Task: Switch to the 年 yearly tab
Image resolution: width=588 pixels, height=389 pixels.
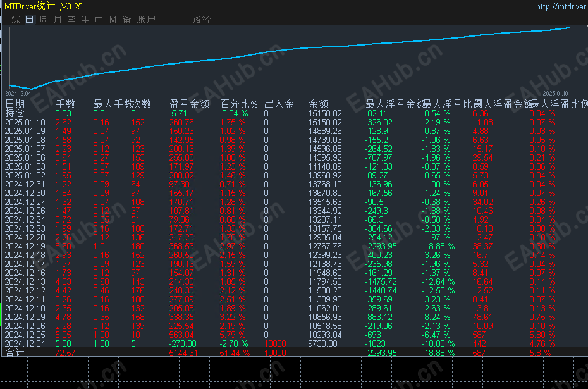Action: [85, 20]
